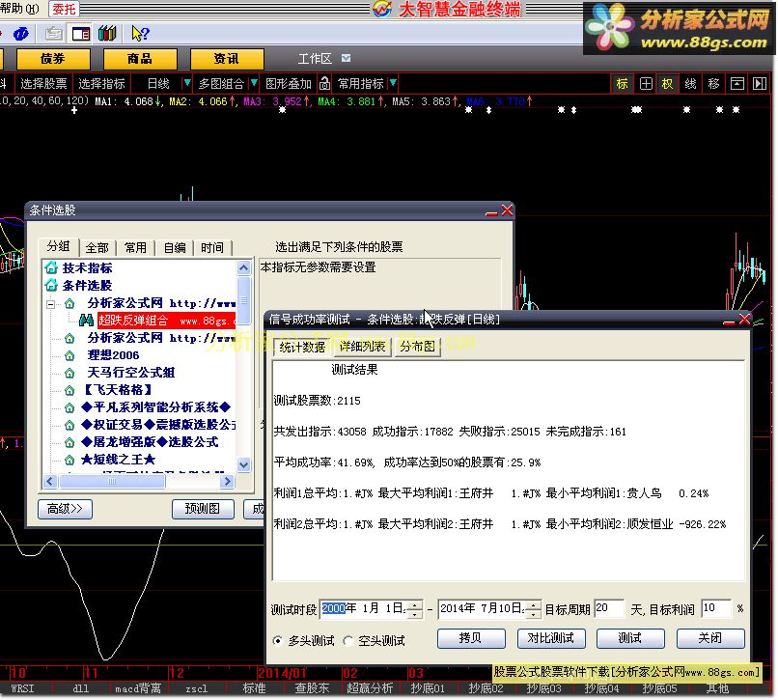Click house icon beside ★短线之王★
The height and width of the screenshot is (700, 778).
click(x=69, y=460)
